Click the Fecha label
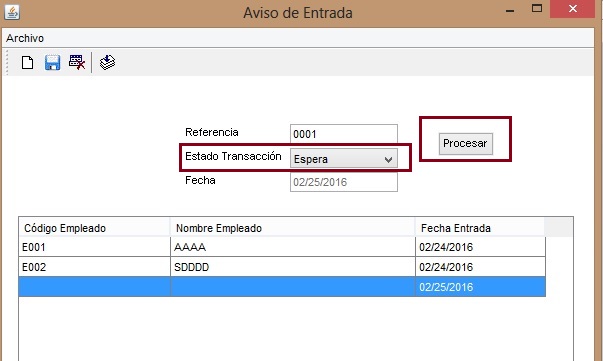This screenshot has height=361, width=603. pos(200,180)
